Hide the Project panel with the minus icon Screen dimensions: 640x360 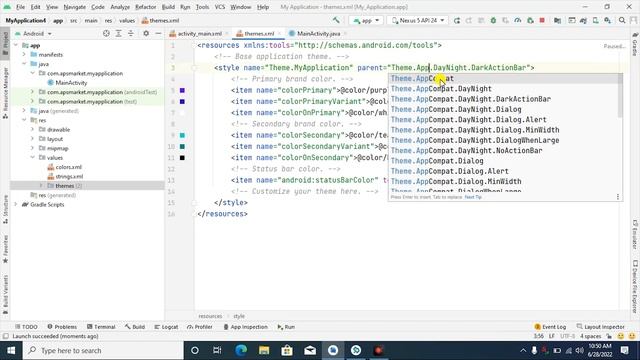pos(158,33)
